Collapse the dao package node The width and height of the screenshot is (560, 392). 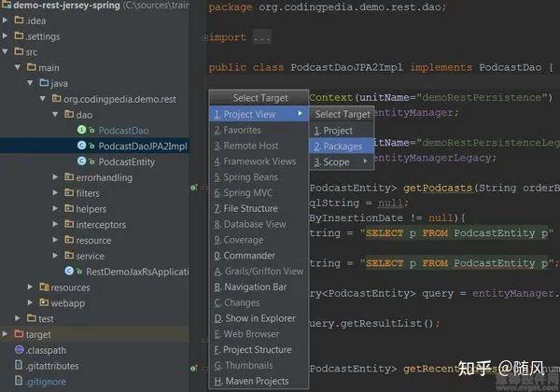55,114
